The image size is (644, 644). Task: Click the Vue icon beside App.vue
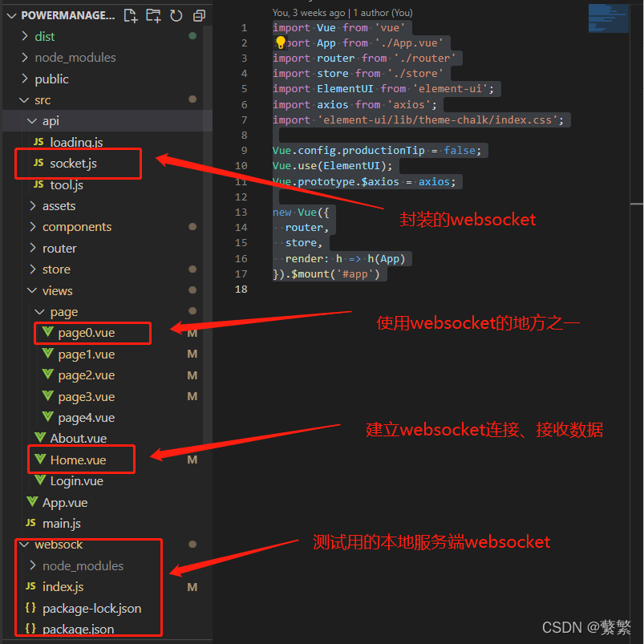(33, 503)
